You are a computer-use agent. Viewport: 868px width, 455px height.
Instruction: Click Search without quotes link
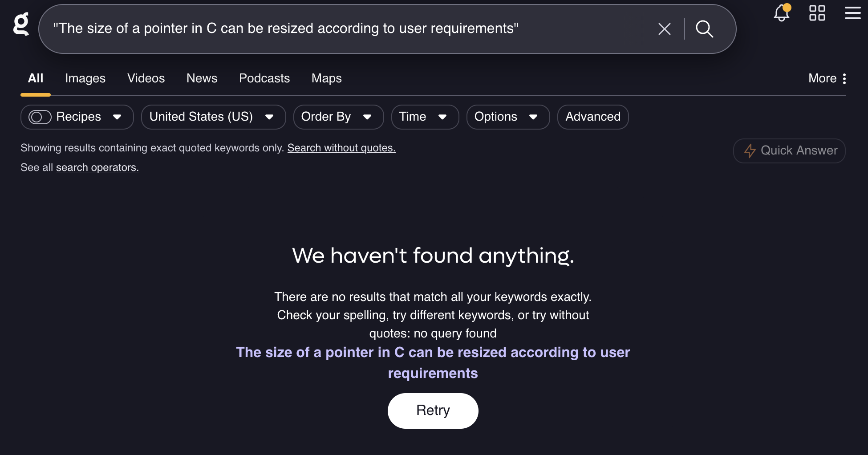341,148
